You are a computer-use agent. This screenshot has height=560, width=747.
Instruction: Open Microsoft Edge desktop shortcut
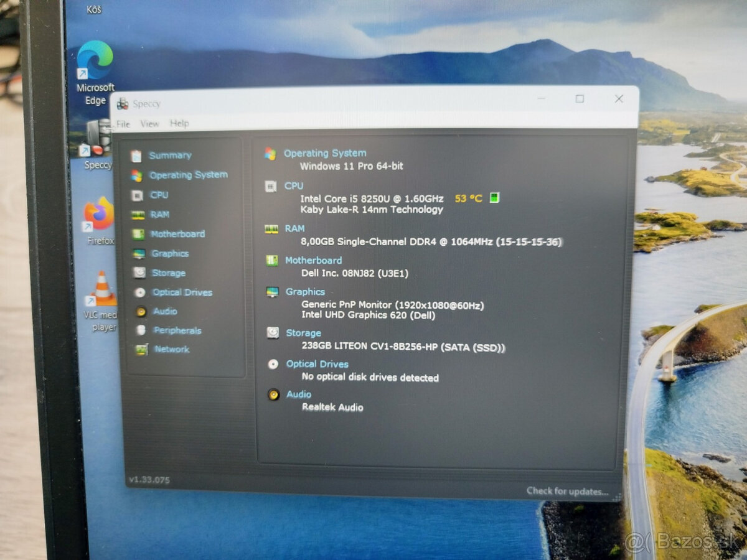coord(95,61)
